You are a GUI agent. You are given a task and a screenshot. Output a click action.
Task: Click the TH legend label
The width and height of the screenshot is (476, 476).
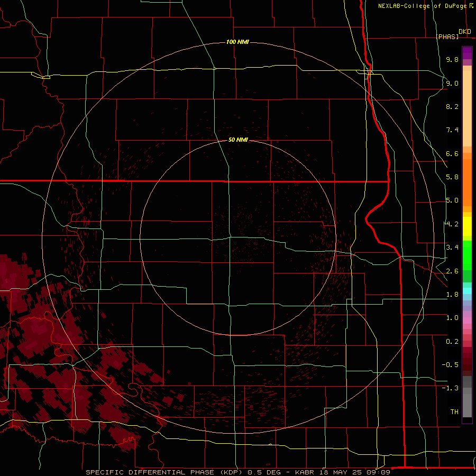[454, 412]
